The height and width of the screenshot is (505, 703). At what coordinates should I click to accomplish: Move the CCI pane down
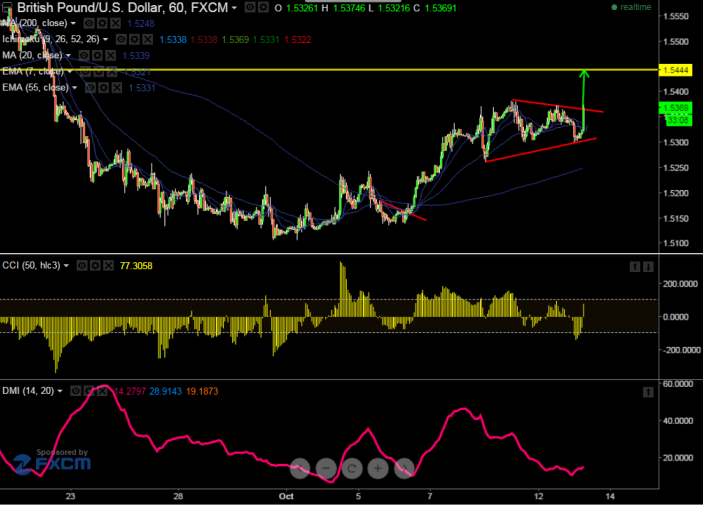pyautogui.click(x=648, y=267)
